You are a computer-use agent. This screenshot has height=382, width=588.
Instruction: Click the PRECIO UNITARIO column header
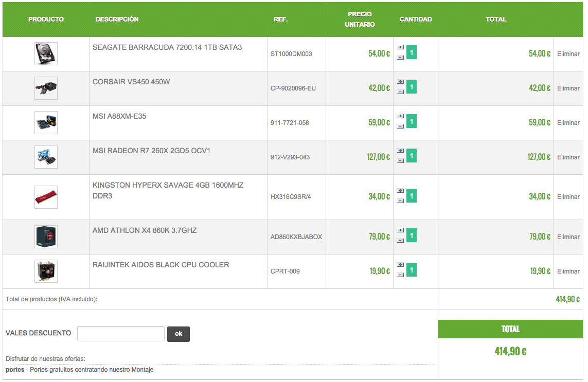[x=360, y=19]
